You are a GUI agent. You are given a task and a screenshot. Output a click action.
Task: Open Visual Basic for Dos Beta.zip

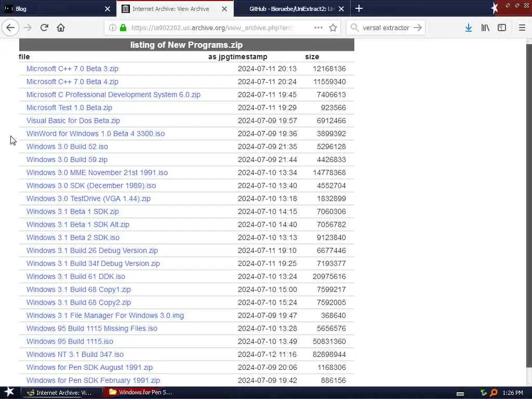73,121
